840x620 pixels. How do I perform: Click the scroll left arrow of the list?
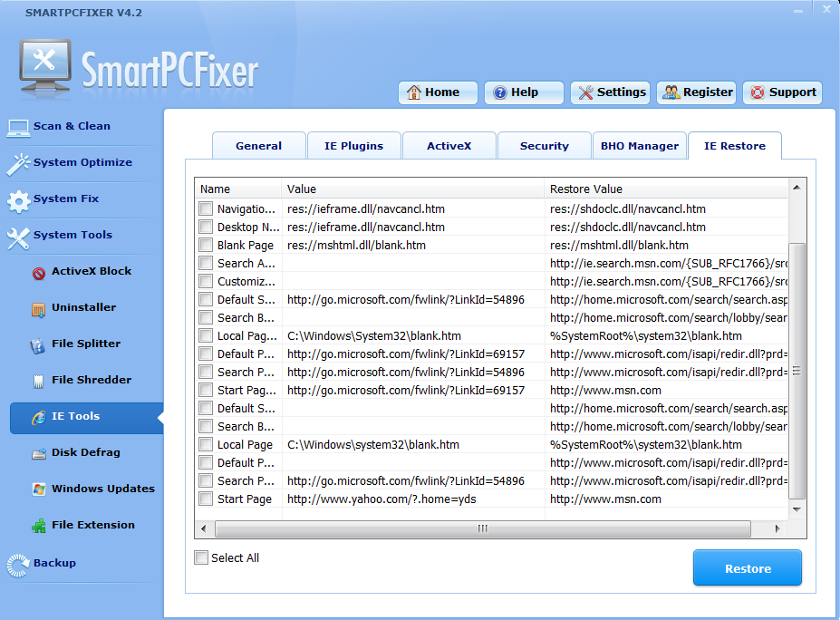[x=204, y=528]
